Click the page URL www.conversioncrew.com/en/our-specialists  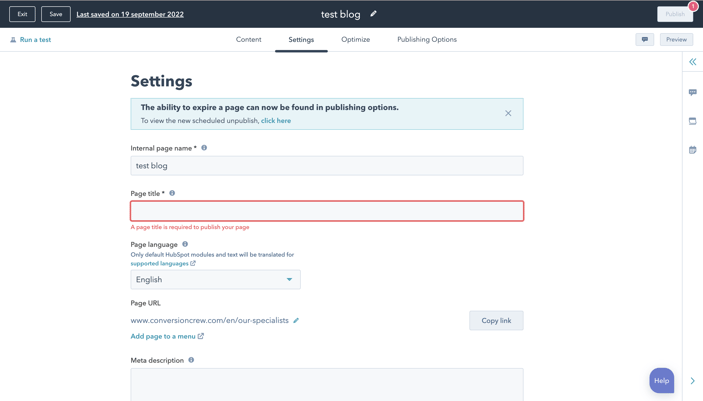209,320
